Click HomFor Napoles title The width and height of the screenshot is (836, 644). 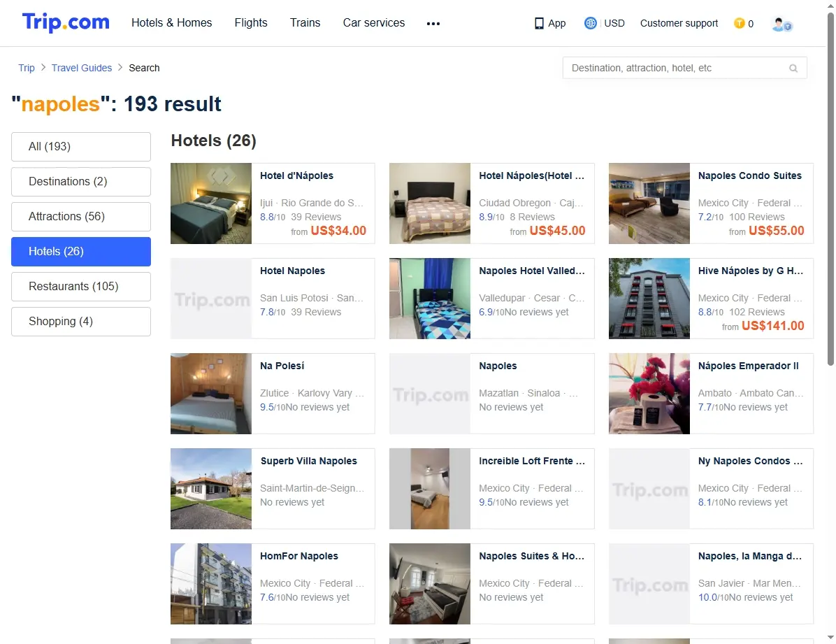(299, 556)
